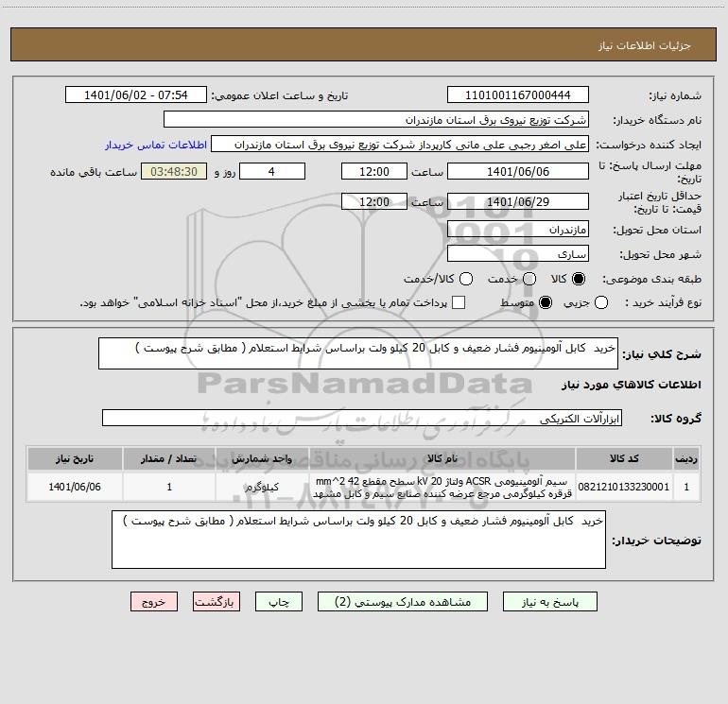Select the کالا/خدمت radio button
728x704 pixels.
coord(466,279)
